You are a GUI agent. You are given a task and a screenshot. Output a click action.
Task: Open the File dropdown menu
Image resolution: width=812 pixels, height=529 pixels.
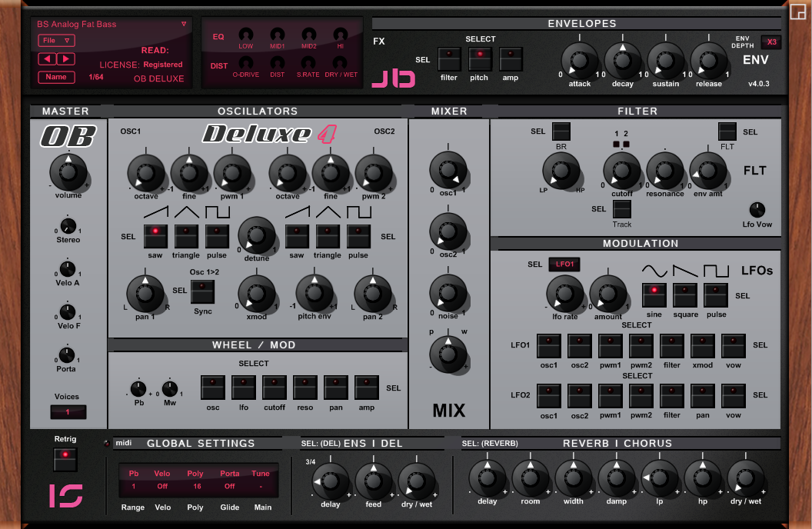56,41
